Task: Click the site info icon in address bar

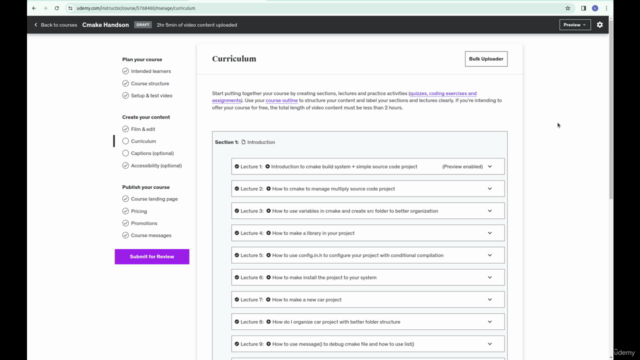Action: 70,8
